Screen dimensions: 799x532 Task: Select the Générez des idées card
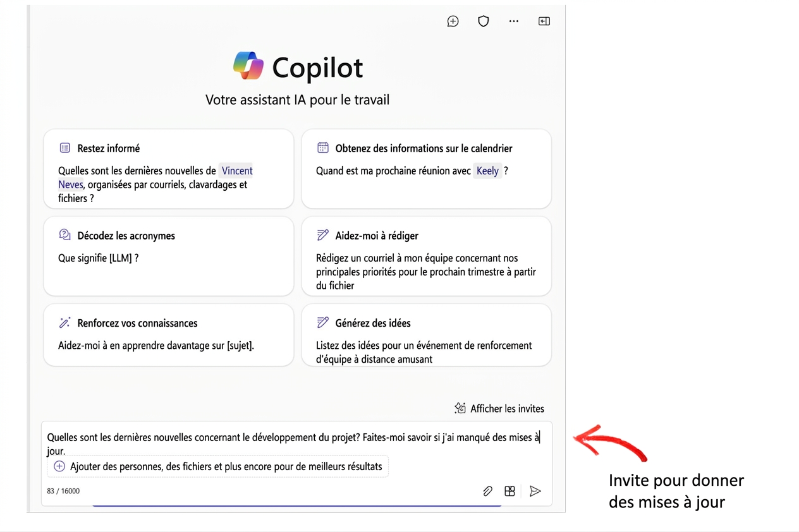(426, 335)
